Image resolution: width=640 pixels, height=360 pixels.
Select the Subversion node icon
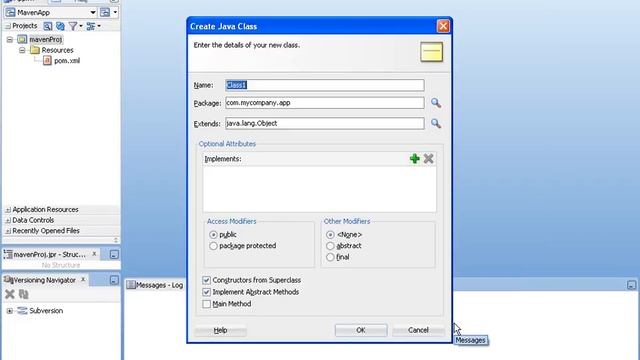click(22, 311)
